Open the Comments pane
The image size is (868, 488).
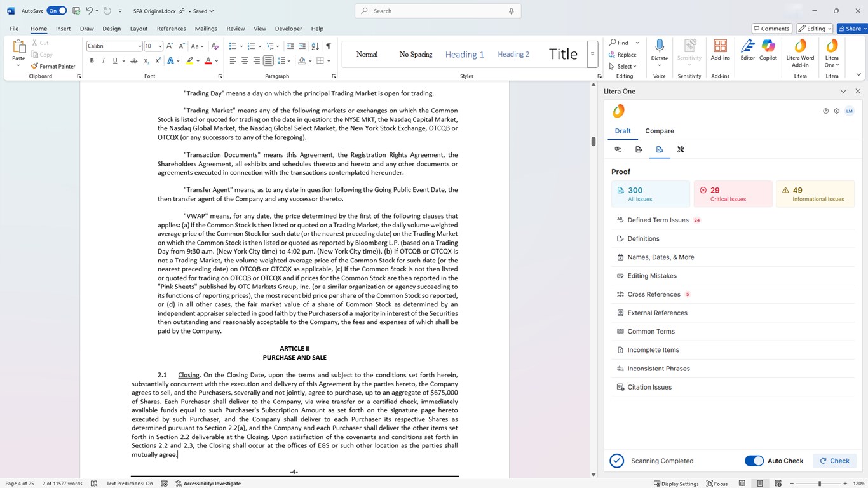(771, 29)
